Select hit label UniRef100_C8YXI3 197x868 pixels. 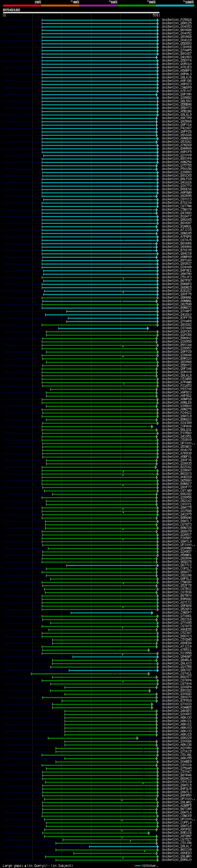click(x=177, y=200)
